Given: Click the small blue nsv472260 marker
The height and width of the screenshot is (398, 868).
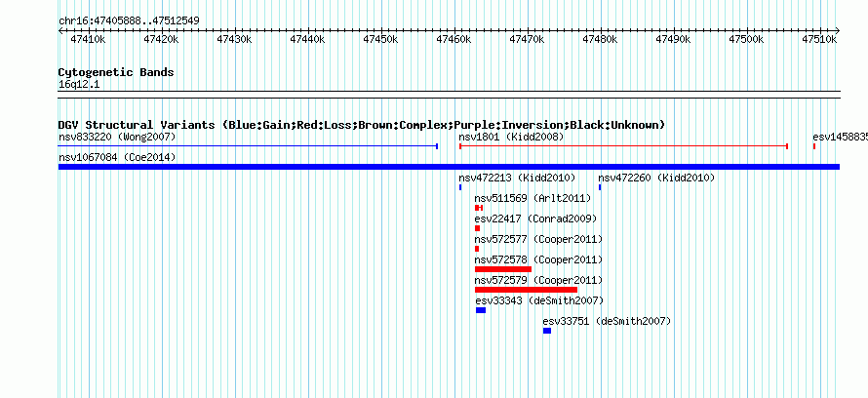Looking at the screenshot, I should (600, 187).
